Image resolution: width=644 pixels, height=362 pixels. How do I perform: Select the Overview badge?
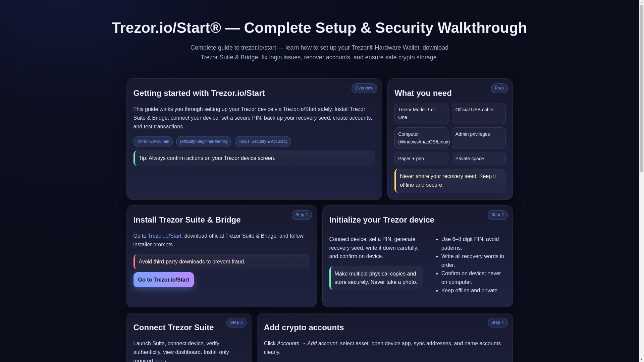[x=364, y=88]
